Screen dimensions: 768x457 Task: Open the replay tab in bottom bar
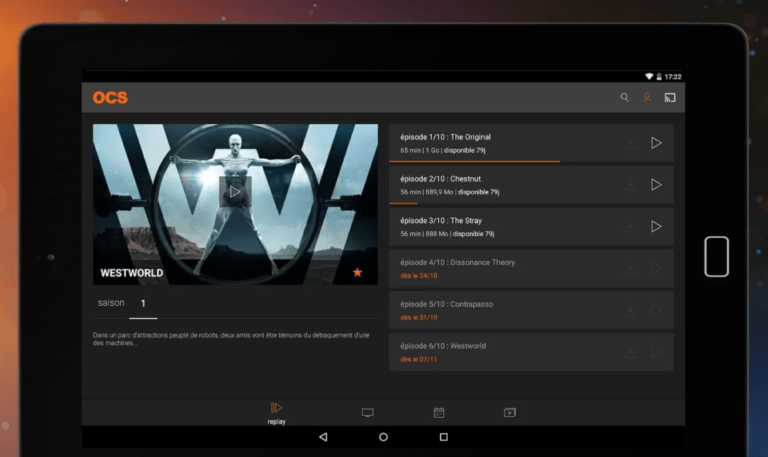click(x=276, y=413)
